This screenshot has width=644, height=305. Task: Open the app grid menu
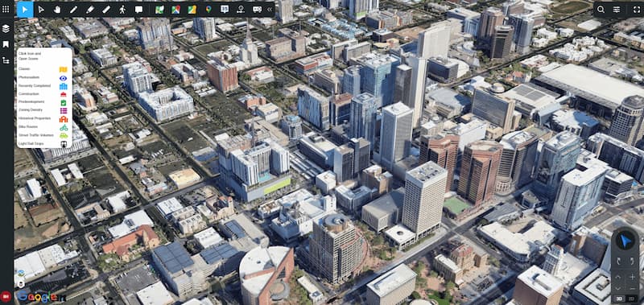point(6,9)
